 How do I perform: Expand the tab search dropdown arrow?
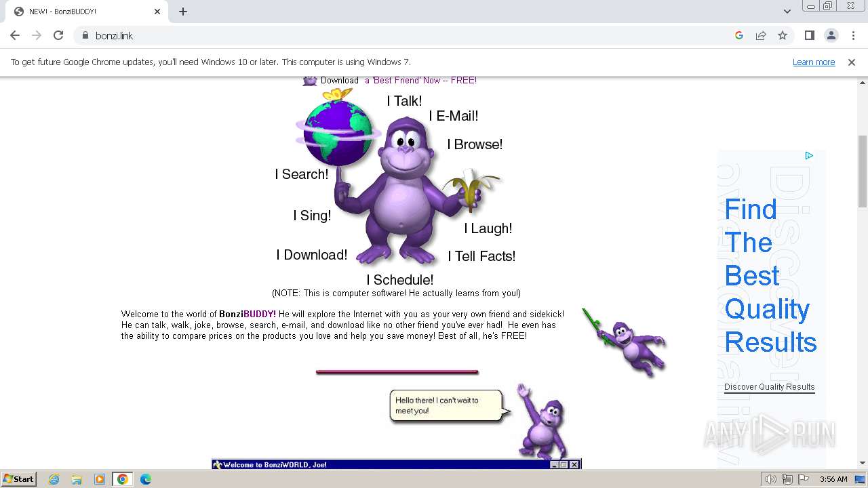(x=787, y=12)
